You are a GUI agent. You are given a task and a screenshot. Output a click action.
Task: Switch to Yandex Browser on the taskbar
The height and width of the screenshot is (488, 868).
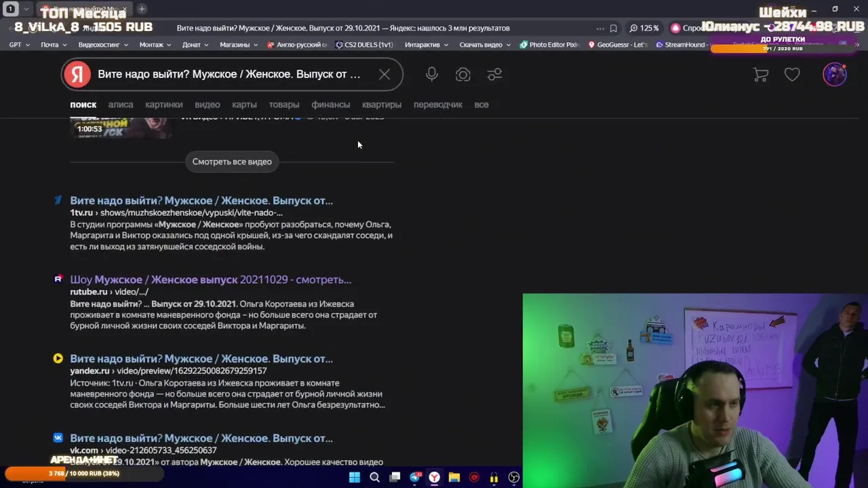(x=435, y=478)
